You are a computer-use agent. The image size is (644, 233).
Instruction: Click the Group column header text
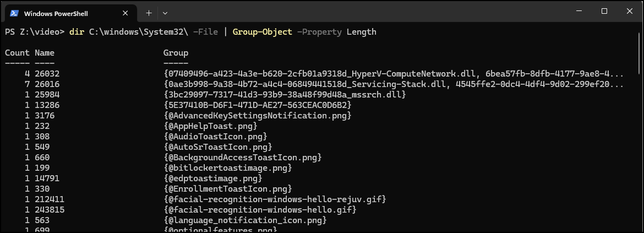click(176, 52)
